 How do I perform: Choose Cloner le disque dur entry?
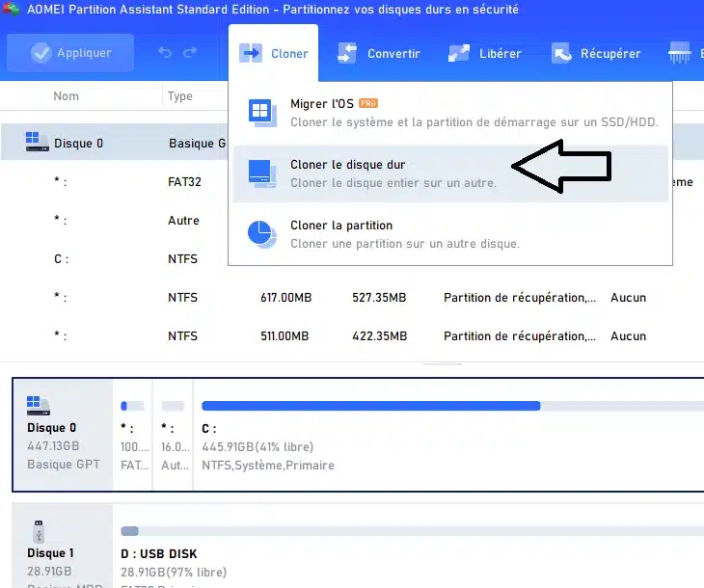coord(450,174)
